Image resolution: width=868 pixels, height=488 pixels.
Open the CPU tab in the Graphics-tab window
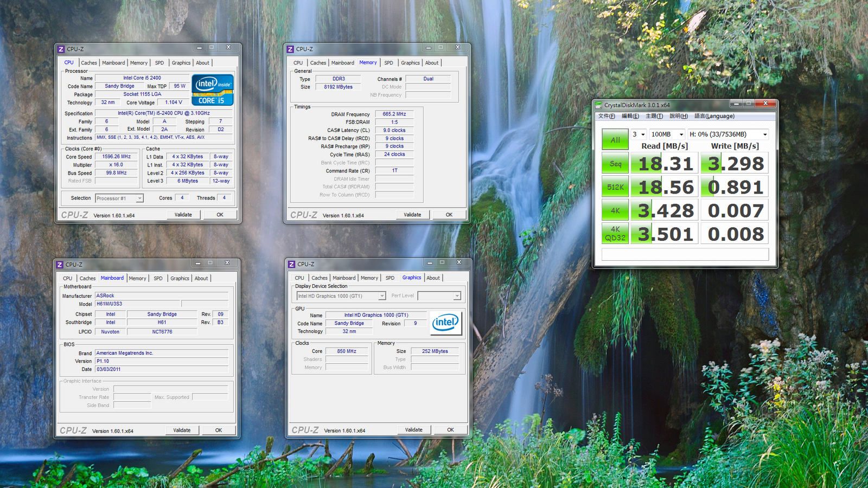pos(299,278)
